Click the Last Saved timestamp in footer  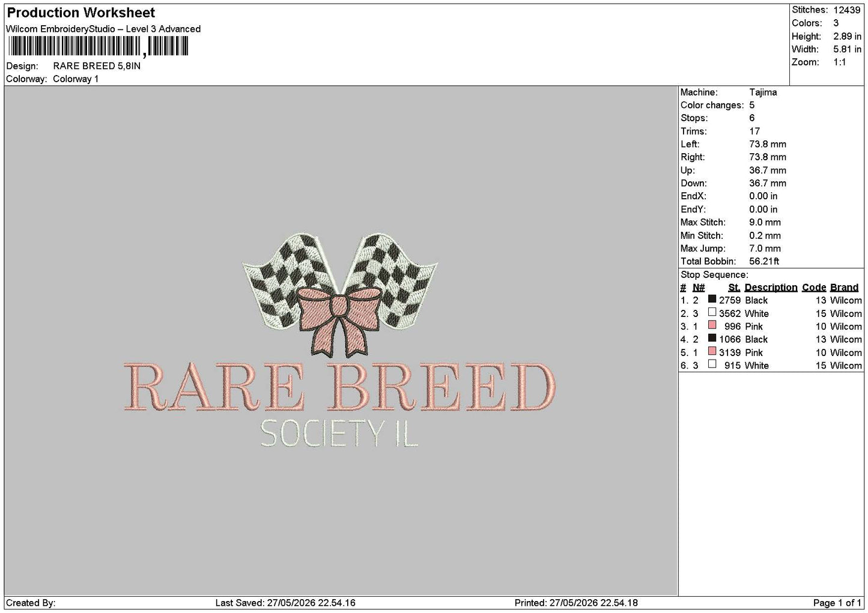pyautogui.click(x=285, y=603)
